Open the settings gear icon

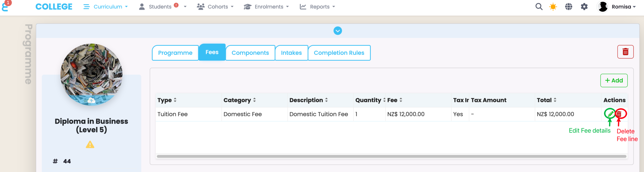[584, 7]
